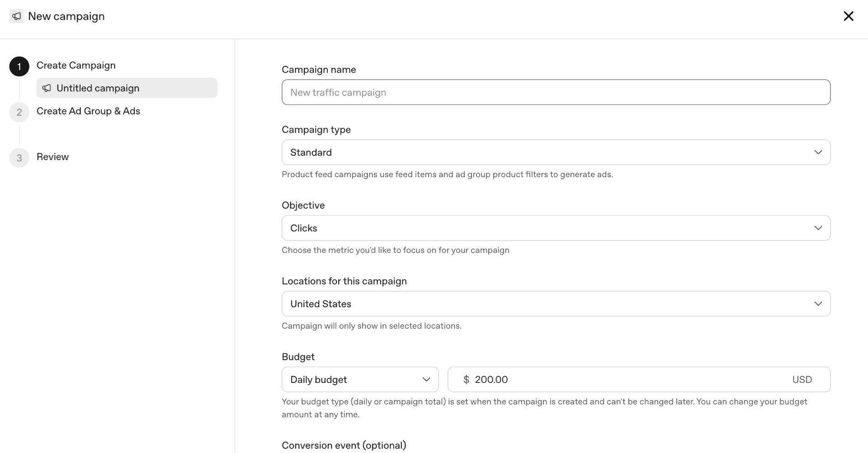Focus the Campaign name input field

click(x=556, y=92)
